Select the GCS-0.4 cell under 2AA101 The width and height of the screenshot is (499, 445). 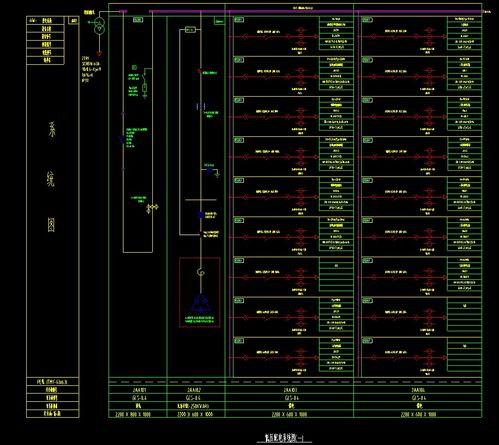138,398
